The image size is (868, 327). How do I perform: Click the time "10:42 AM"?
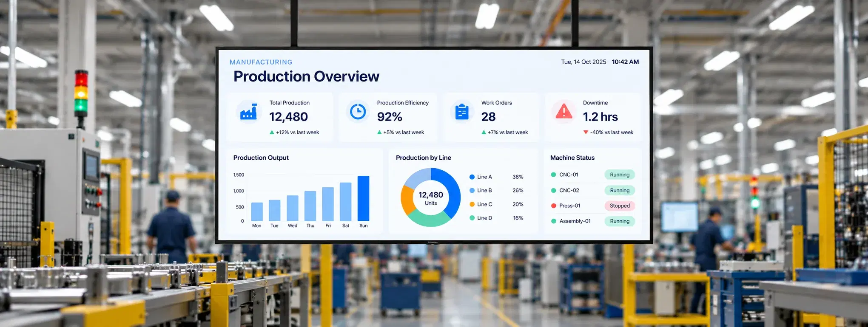pos(625,62)
